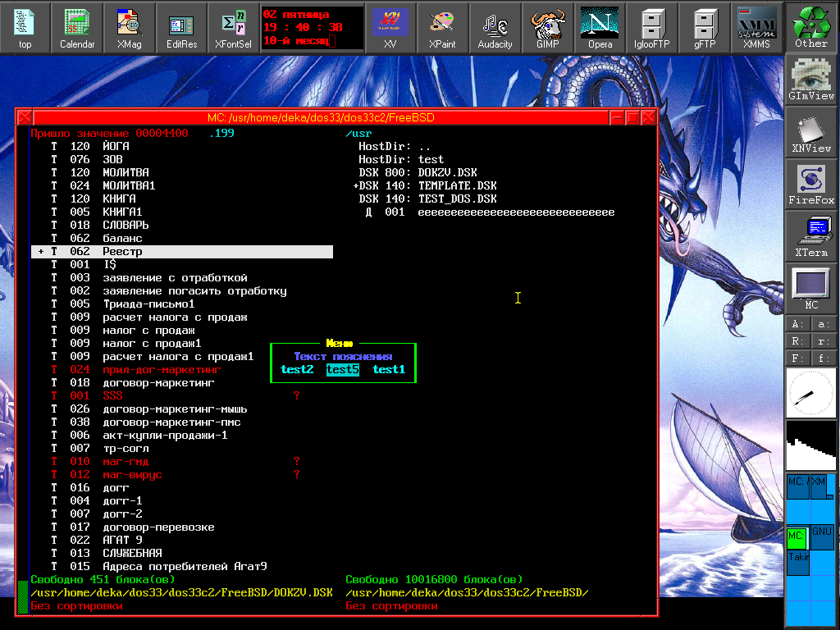The height and width of the screenshot is (630, 840).
Task: Click the Свободно 10016800 блока(ов) status text
Action: click(434, 580)
